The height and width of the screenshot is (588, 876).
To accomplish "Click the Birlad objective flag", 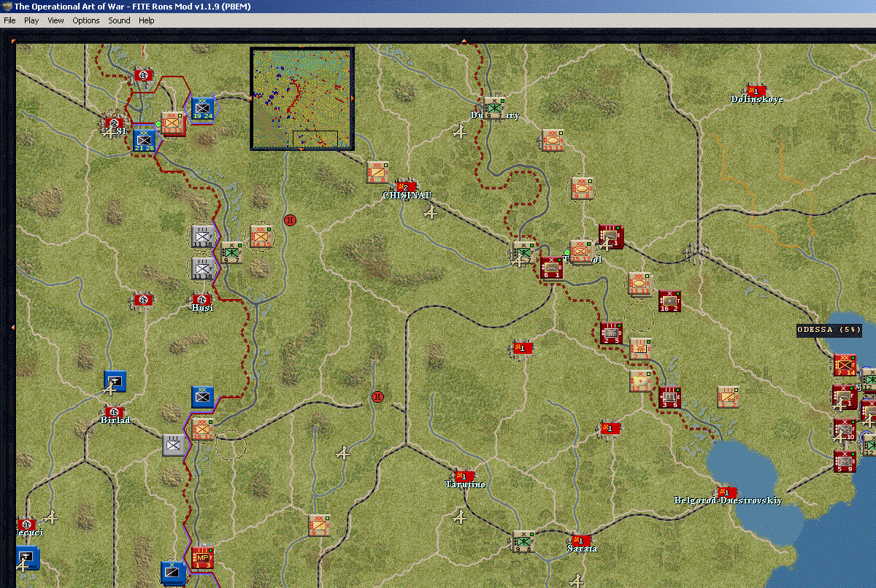I will [113, 412].
